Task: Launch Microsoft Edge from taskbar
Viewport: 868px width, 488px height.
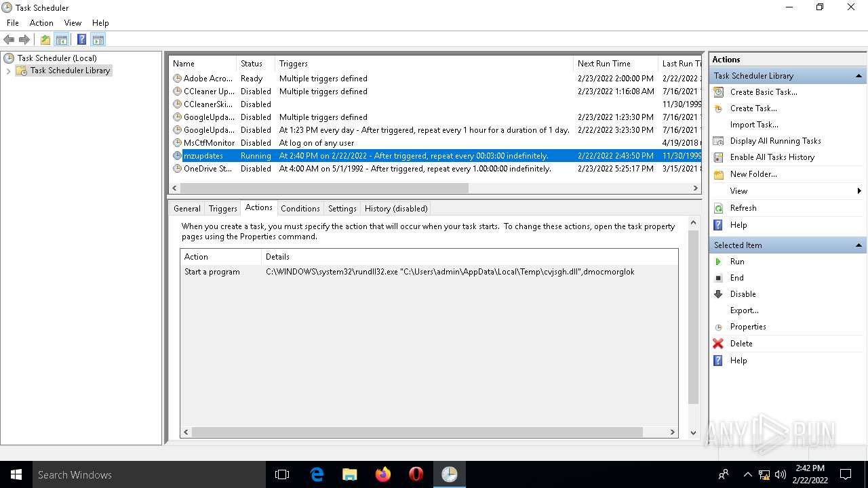Action: coord(316,474)
